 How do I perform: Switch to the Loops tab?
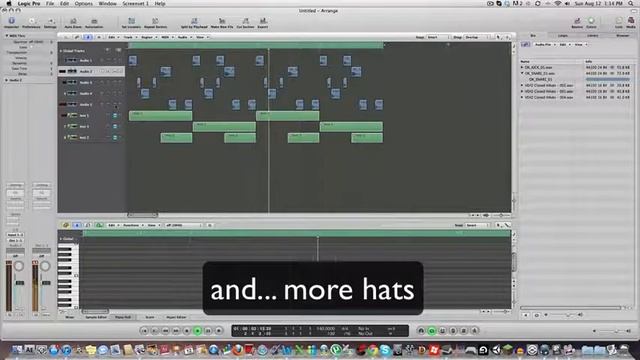(x=563, y=36)
